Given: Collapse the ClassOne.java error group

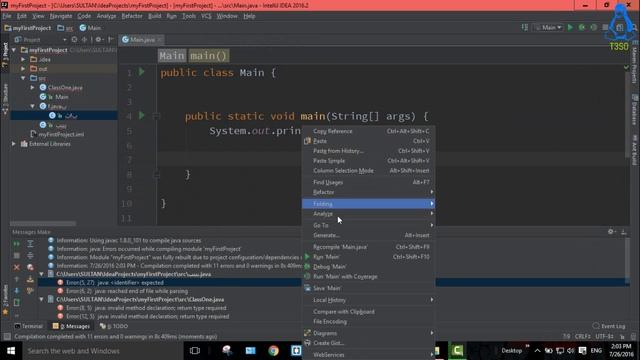Looking at the screenshot, I should pos(42,299).
